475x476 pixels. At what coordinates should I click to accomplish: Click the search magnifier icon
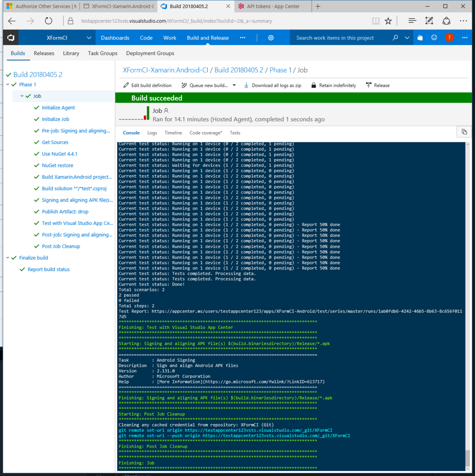pyautogui.click(x=395, y=38)
